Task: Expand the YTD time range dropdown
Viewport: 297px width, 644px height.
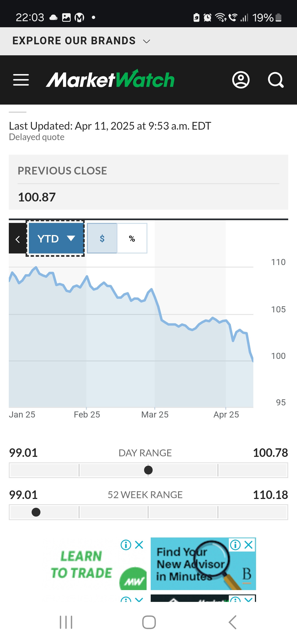Action: point(56,238)
